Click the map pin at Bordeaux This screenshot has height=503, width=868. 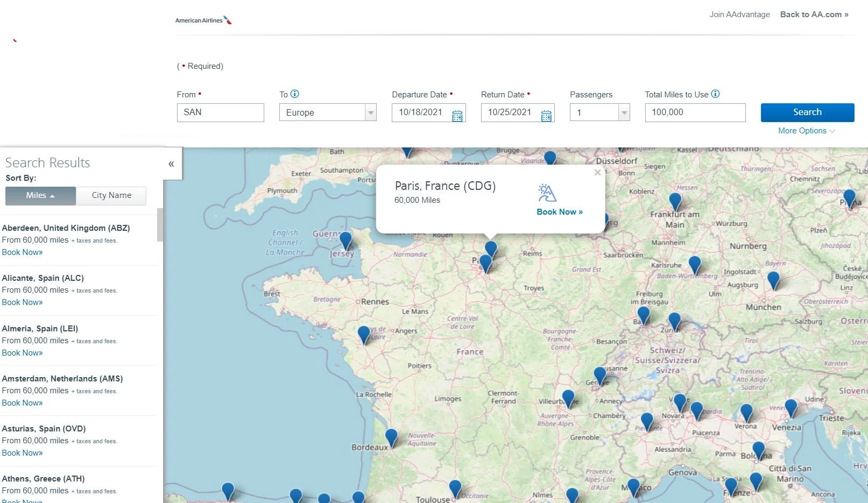coord(391,438)
